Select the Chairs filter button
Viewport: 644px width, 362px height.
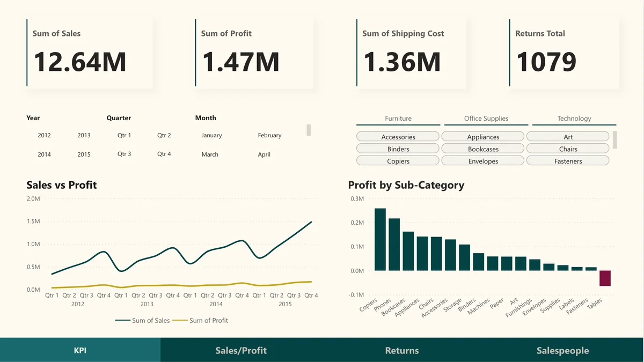click(x=568, y=148)
